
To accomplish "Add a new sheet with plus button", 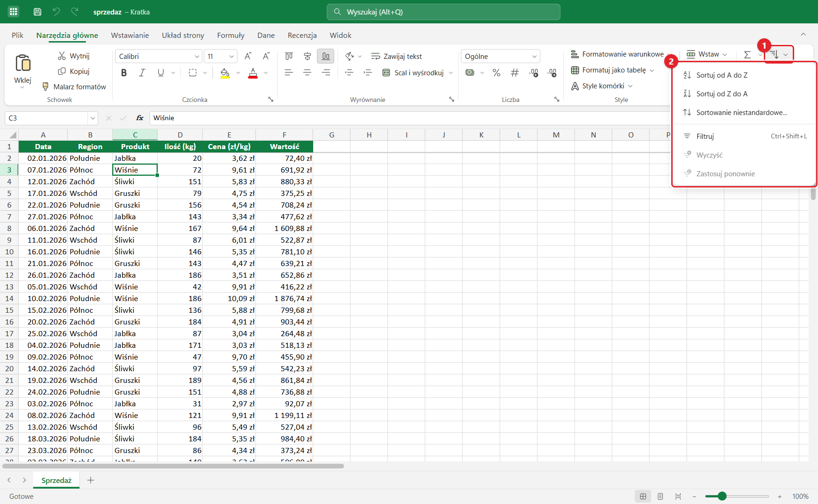I will point(91,480).
